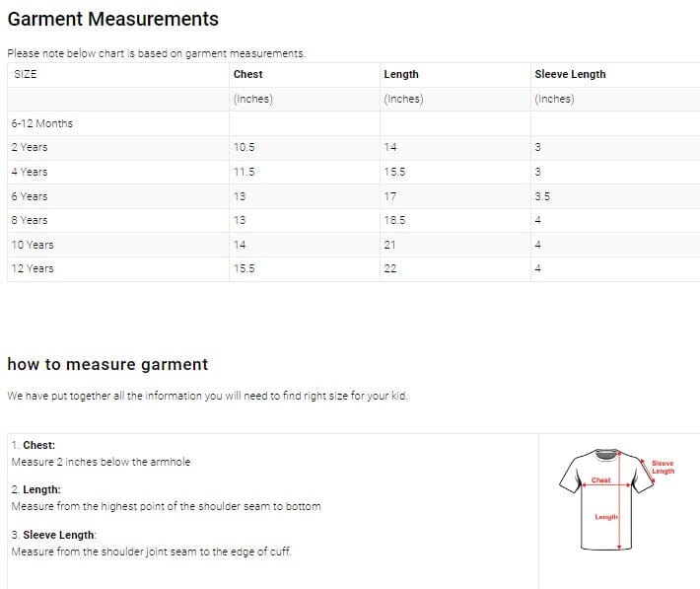The height and width of the screenshot is (589, 700).
Task: Pick the 11.5 chest value for 4 Years
Action: point(244,172)
